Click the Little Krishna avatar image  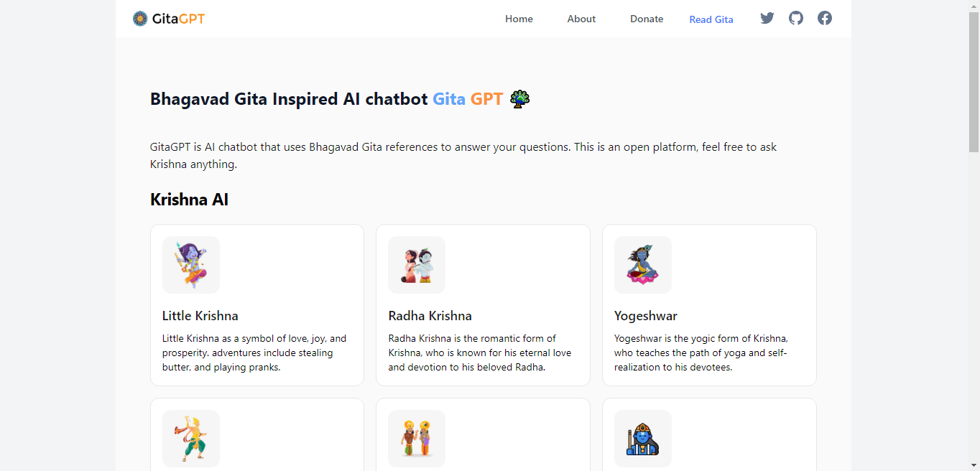coord(191,265)
